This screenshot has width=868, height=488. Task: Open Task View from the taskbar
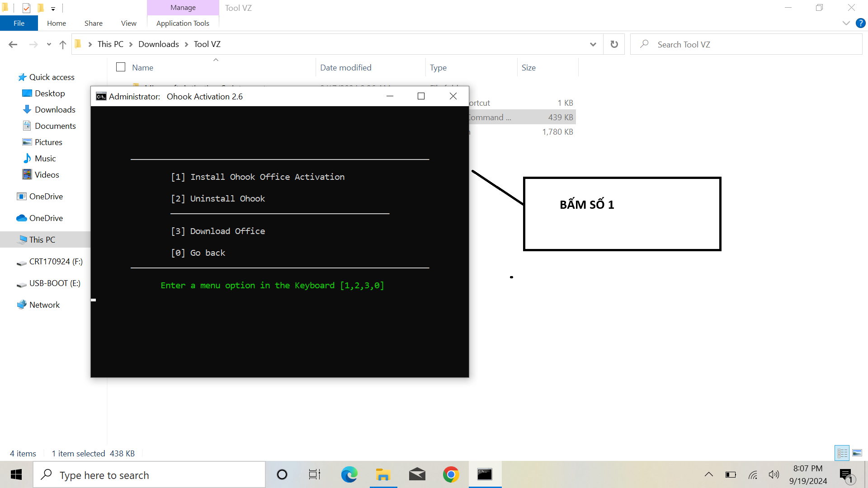(x=315, y=474)
